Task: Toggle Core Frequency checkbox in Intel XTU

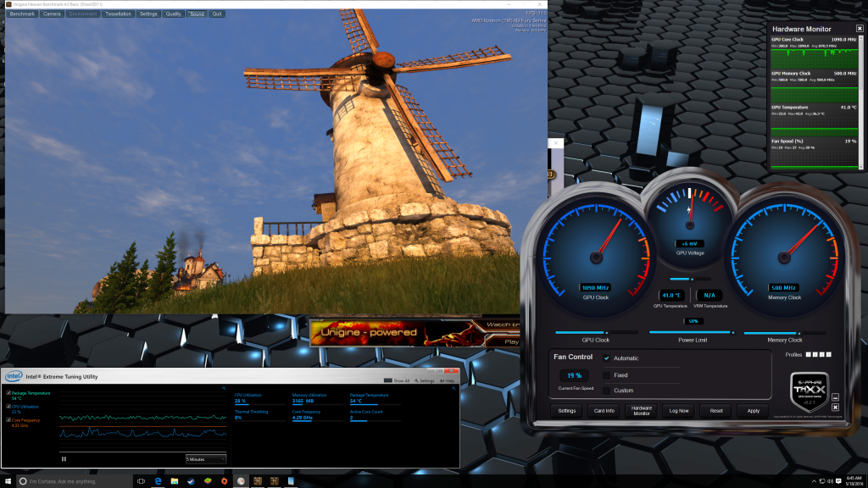Action: click(8, 420)
